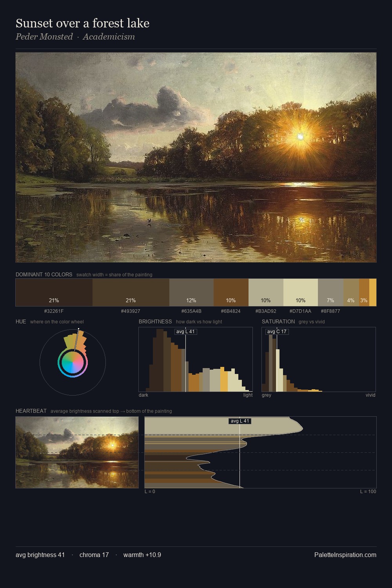
Task: Click the hex code text '#D7D1AA'
Action: [301, 311]
